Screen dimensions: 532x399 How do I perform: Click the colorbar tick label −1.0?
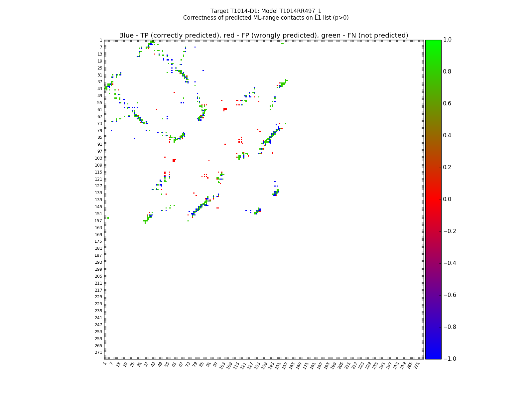click(x=450, y=359)
